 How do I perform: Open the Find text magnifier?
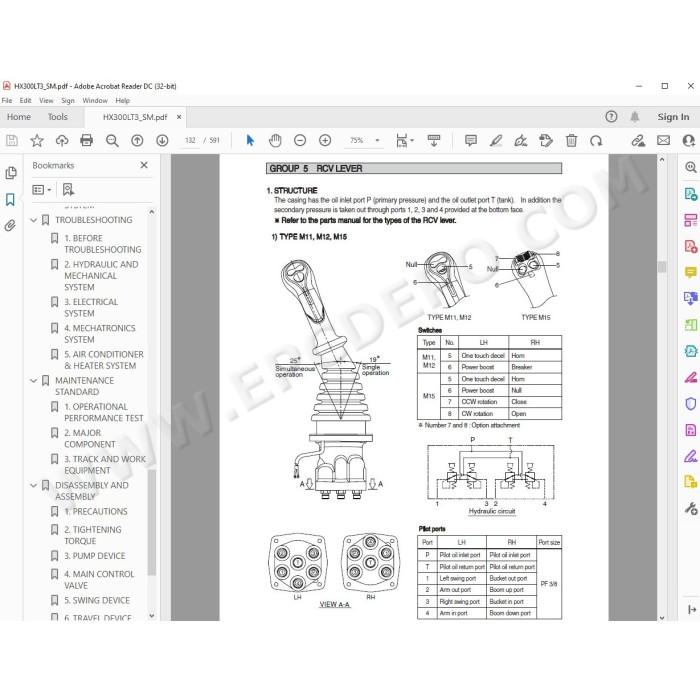pos(112,141)
